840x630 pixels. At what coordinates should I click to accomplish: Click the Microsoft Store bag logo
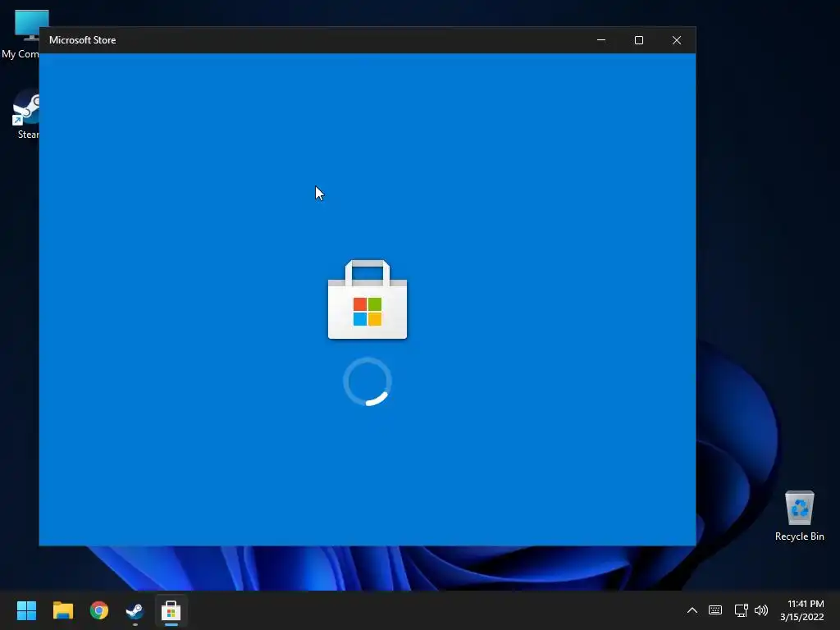(367, 299)
